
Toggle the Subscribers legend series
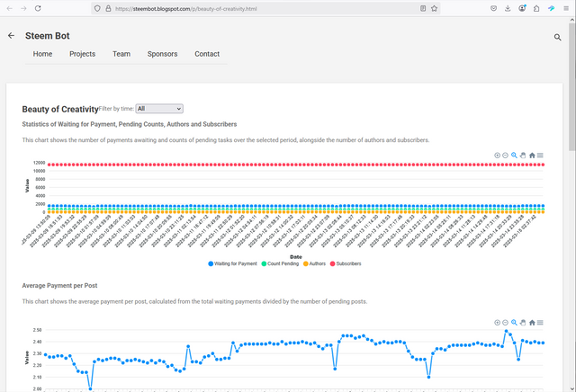click(346, 263)
